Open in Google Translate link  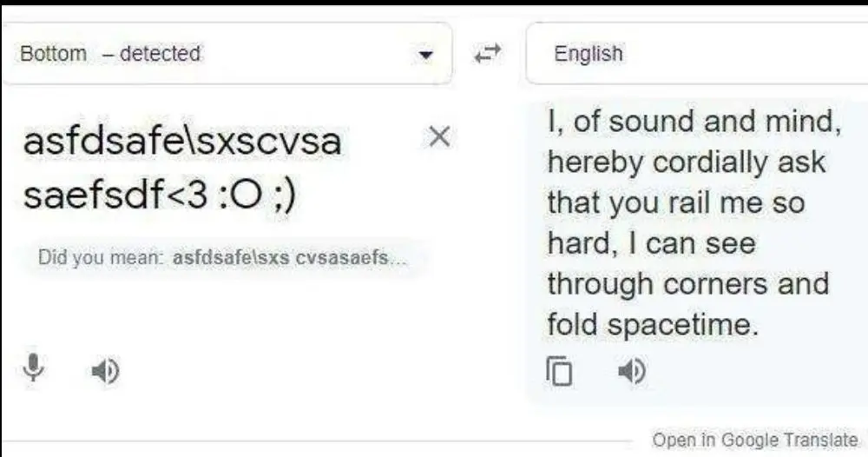[755, 440]
